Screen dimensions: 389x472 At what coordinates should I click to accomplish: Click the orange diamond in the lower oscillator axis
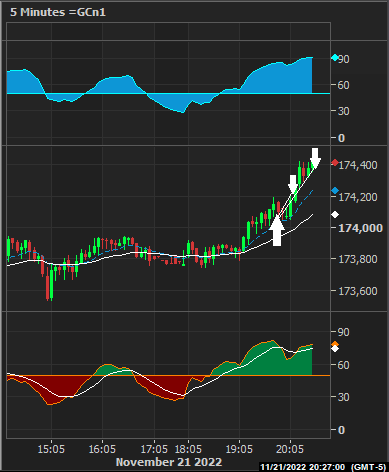[335, 344]
